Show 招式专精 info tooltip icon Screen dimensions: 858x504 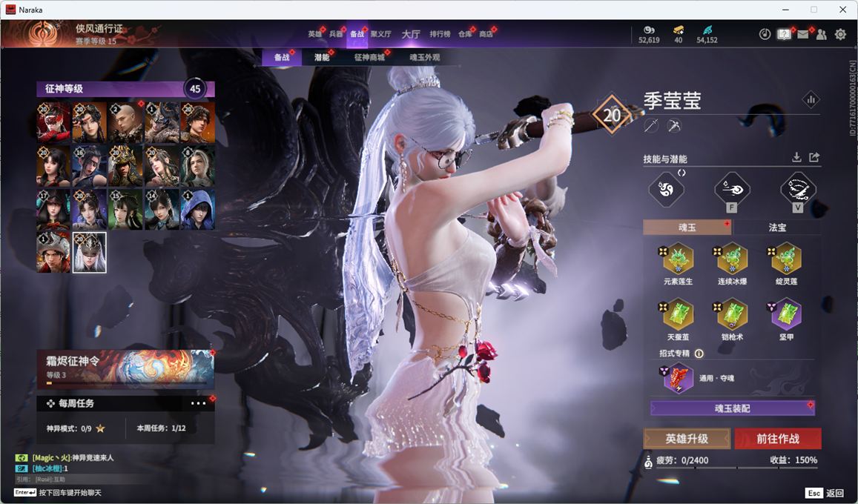click(699, 354)
